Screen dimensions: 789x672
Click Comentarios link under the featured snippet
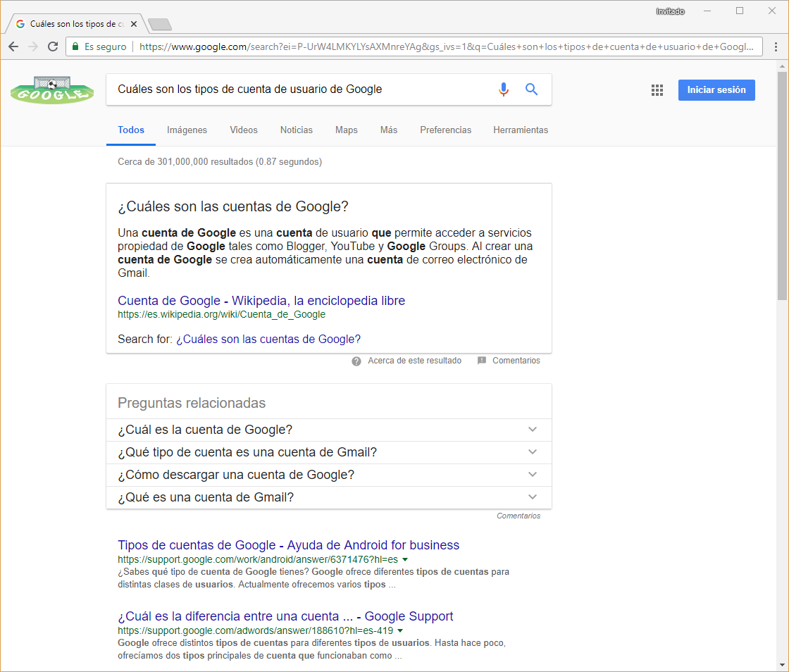[x=516, y=361]
